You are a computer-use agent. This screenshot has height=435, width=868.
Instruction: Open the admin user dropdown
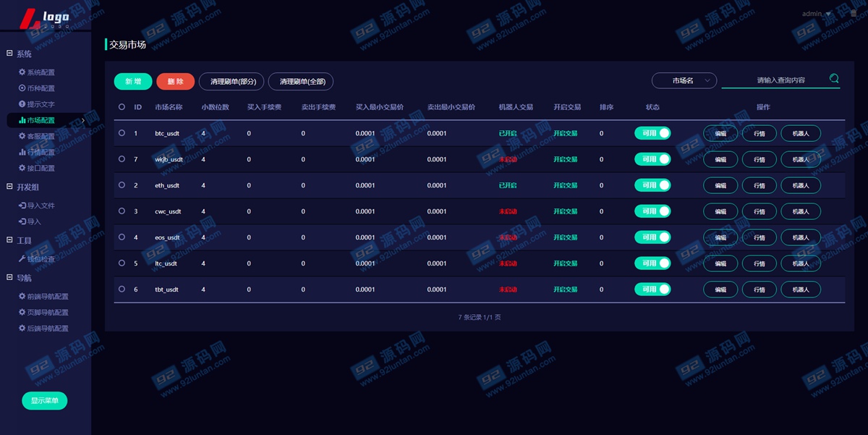[x=817, y=14]
